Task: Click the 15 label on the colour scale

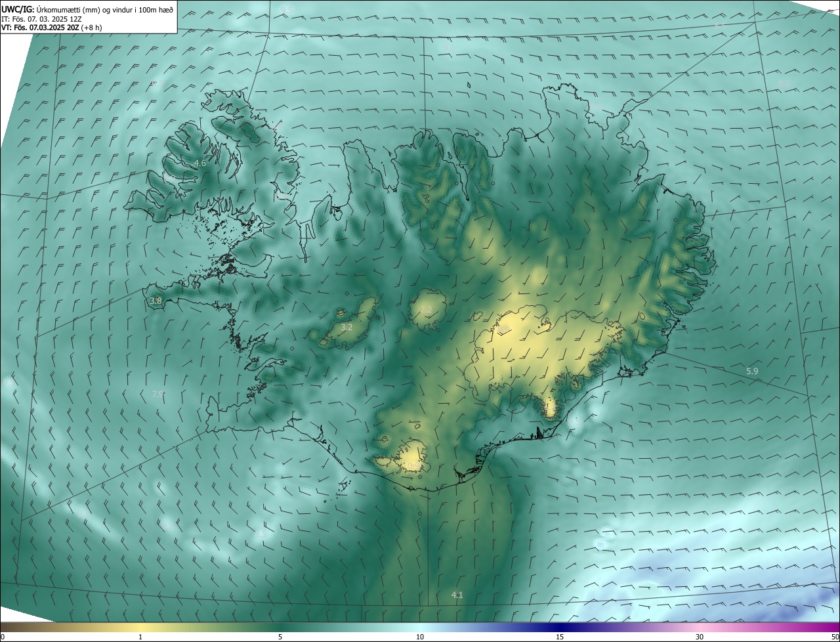Action: (x=560, y=637)
